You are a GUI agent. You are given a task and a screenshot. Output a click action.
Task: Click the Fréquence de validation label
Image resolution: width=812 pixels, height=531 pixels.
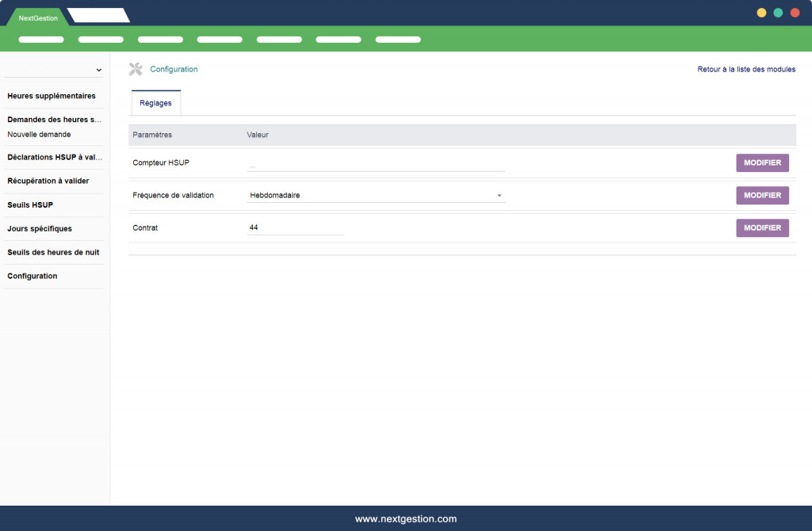(x=173, y=195)
